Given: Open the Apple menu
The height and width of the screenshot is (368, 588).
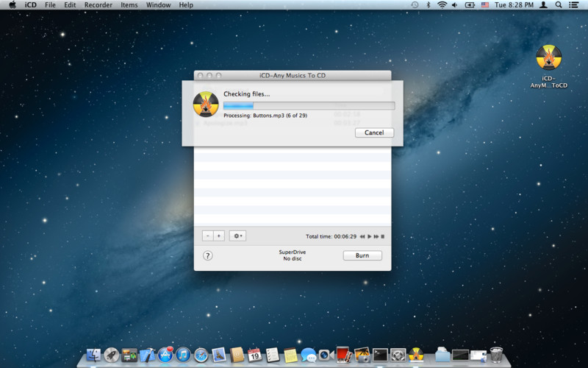Looking at the screenshot, I should point(12,5).
